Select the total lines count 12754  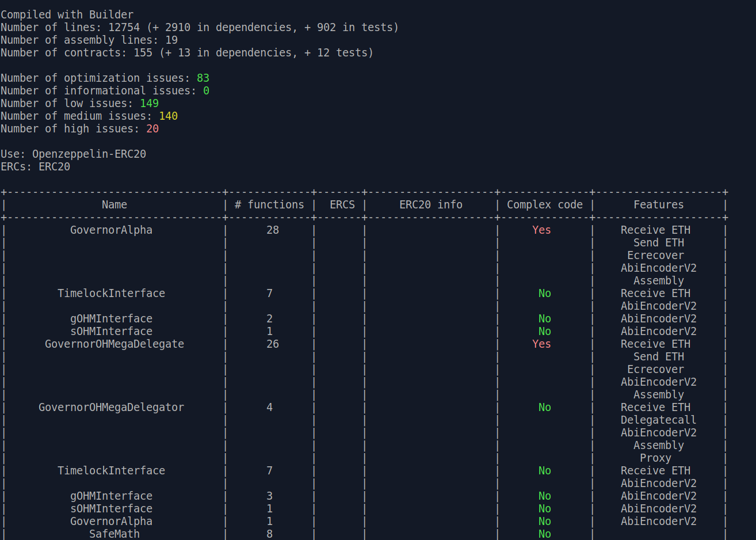tap(124, 28)
